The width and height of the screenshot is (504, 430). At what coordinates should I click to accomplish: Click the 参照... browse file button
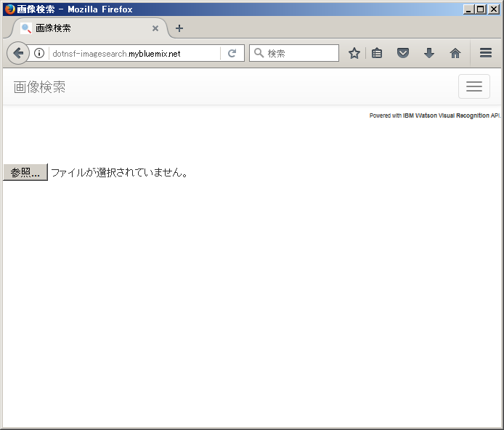[25, 172]
